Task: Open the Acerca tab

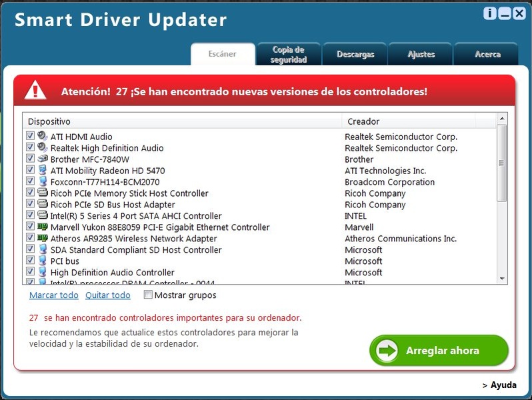Action: pyautogui.click(x=487, y=54)
